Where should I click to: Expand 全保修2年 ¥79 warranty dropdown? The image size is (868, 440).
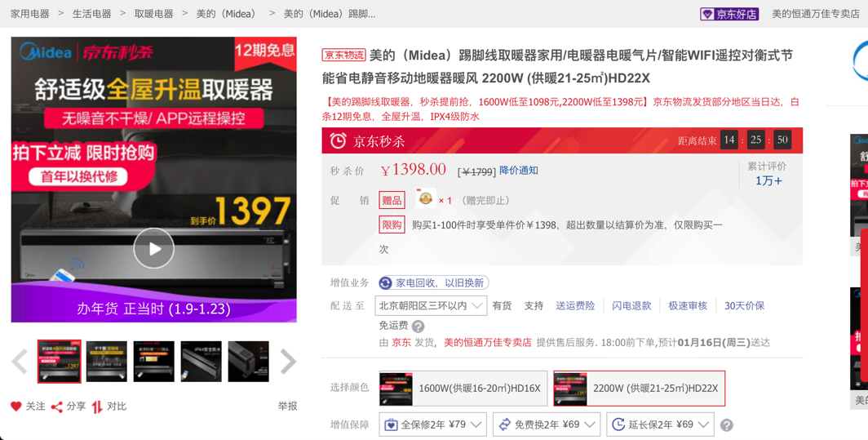433,424
